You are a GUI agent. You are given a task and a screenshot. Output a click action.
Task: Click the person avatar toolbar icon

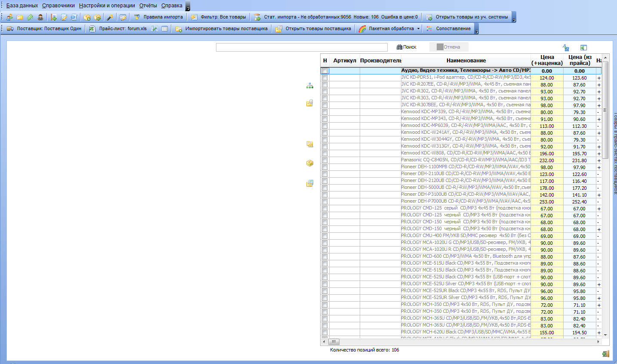click(x=40, y=17)
